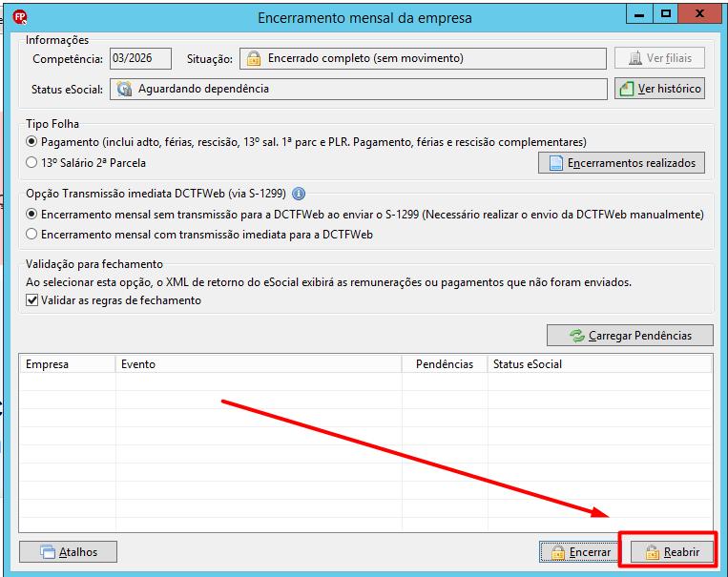Open the Atalhos button
The image size is (728, 577).
pyautogui.click(x=69, y=552)
